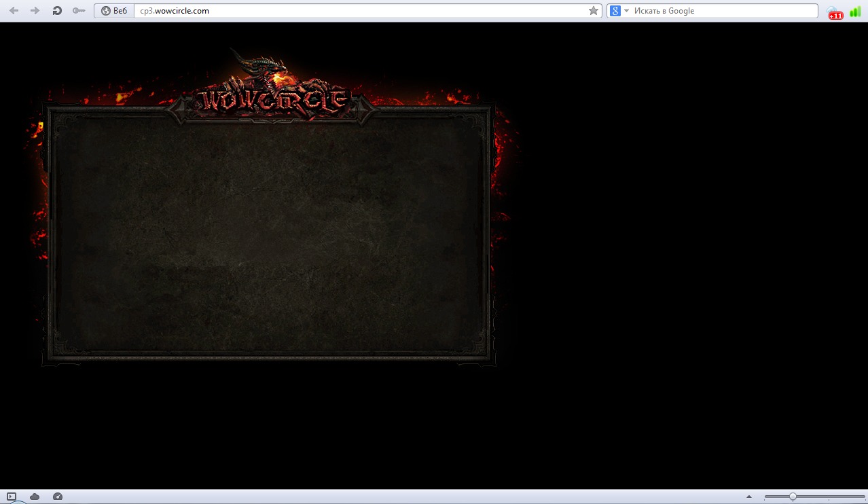Screen dimensions: 868x504
Task: Focus the Искать в Google search box
Action: pos(723,11)
